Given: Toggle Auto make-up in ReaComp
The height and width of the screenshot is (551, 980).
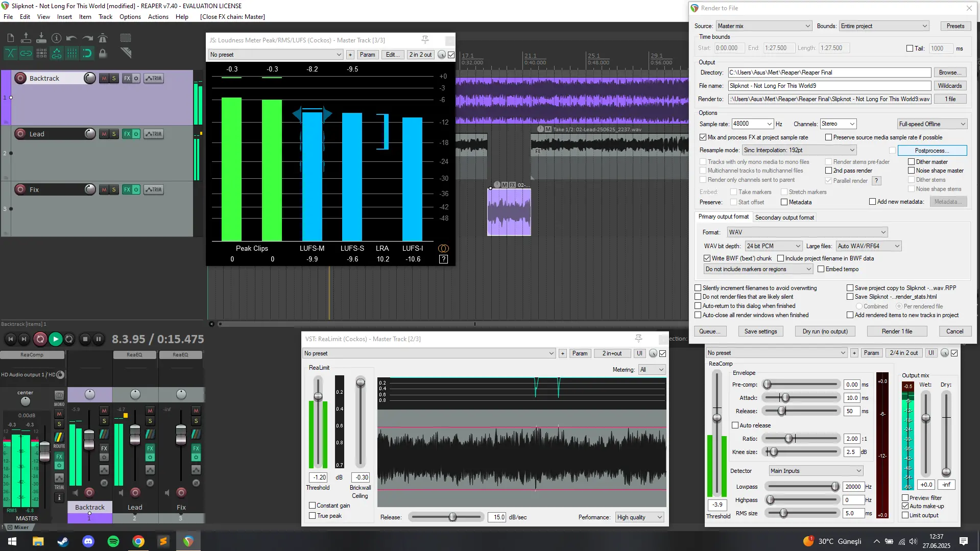Looking at the screenshot, I should coord(905,506).
